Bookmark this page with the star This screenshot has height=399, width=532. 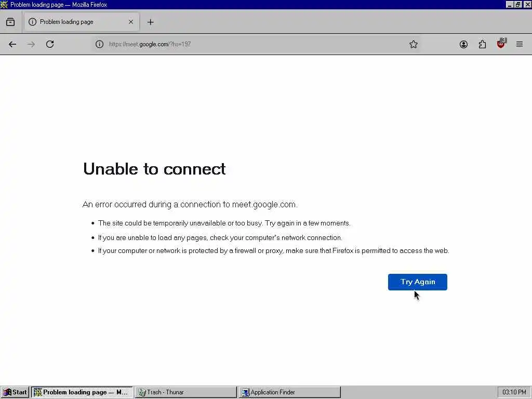413,44
